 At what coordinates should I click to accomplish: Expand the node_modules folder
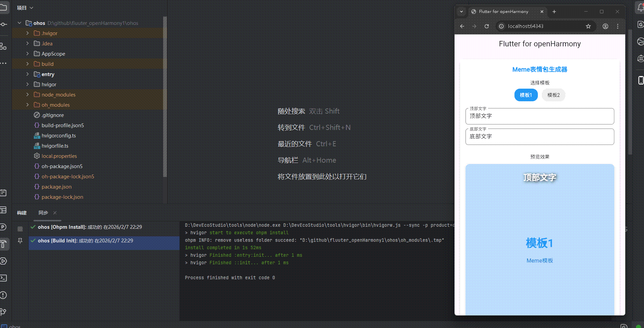point(28,94)
